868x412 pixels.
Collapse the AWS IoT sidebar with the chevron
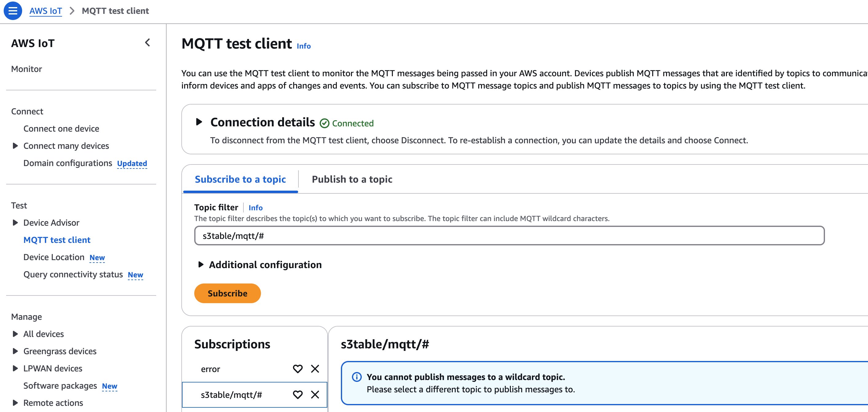pos(147,43)
